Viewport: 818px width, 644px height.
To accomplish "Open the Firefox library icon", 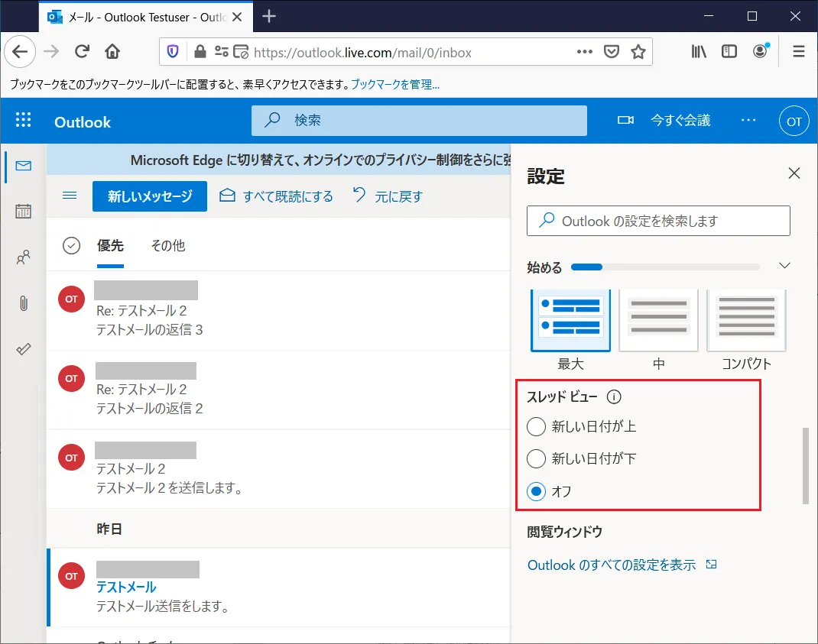I will click(x=699, y=52).
